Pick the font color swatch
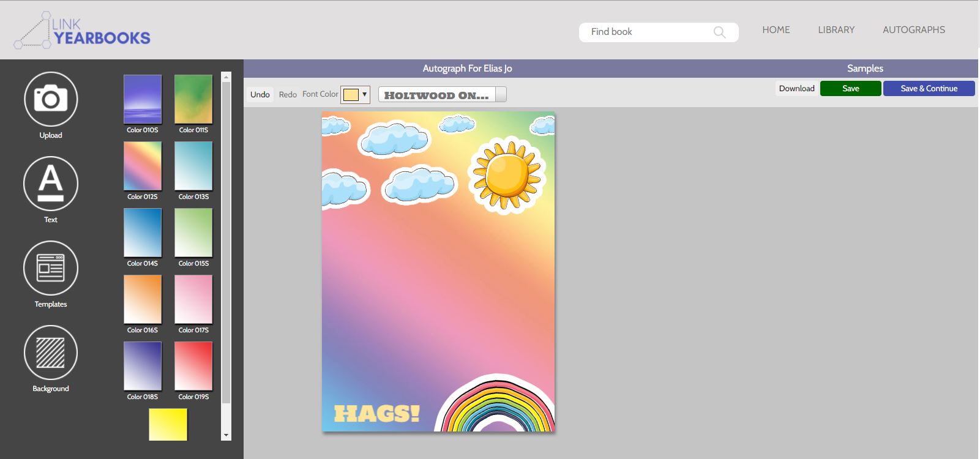 pos(351,94)
